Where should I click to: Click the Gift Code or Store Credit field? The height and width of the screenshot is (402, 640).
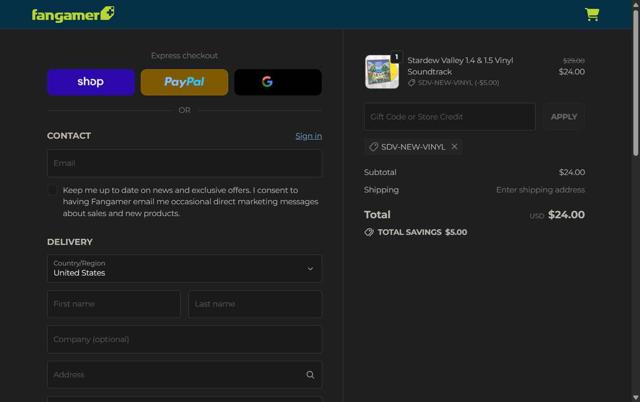click(449, 117)
